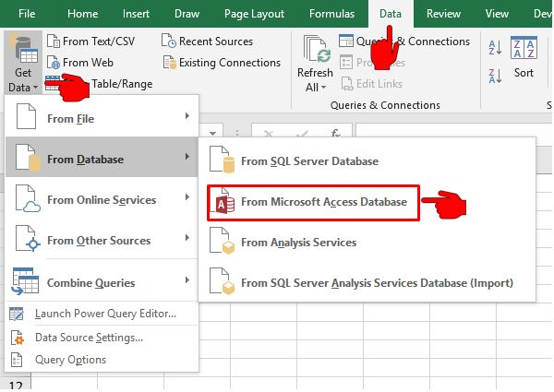
Task: Click the Queries & Connections window icon
Action: tap(346, 41)
